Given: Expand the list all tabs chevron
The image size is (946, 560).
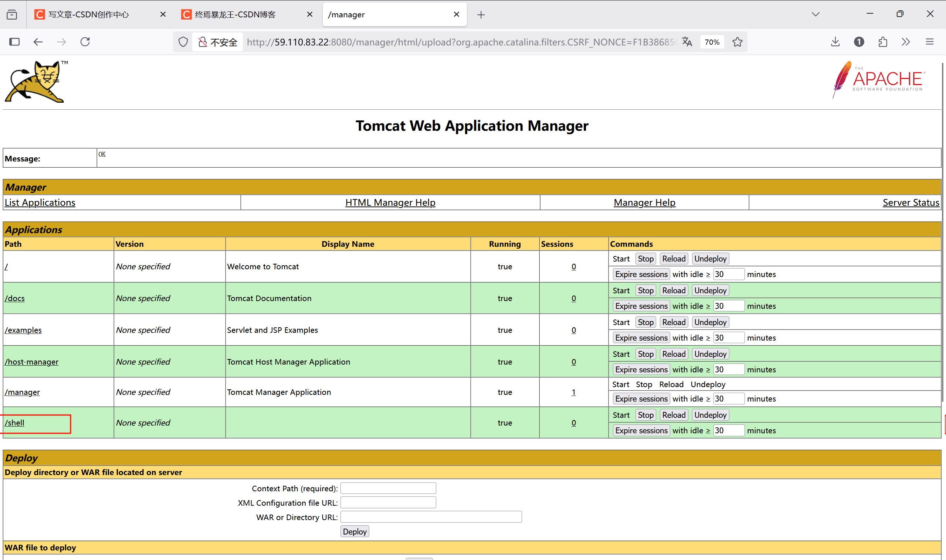Looking at the screenshot, I should click(x=816, y=14).
